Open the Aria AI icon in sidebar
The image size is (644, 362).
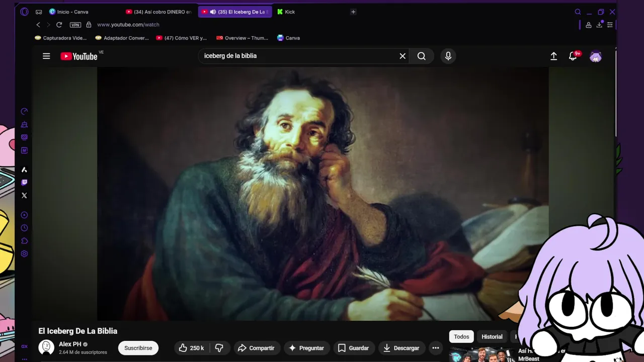(24, 170)
